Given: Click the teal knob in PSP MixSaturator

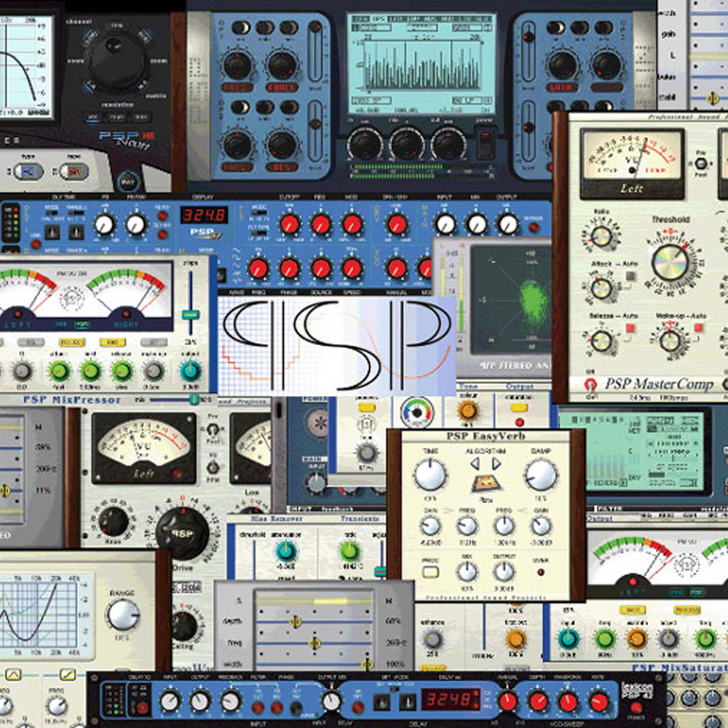Looking at the screenshot, I should [x=569, y=639].
